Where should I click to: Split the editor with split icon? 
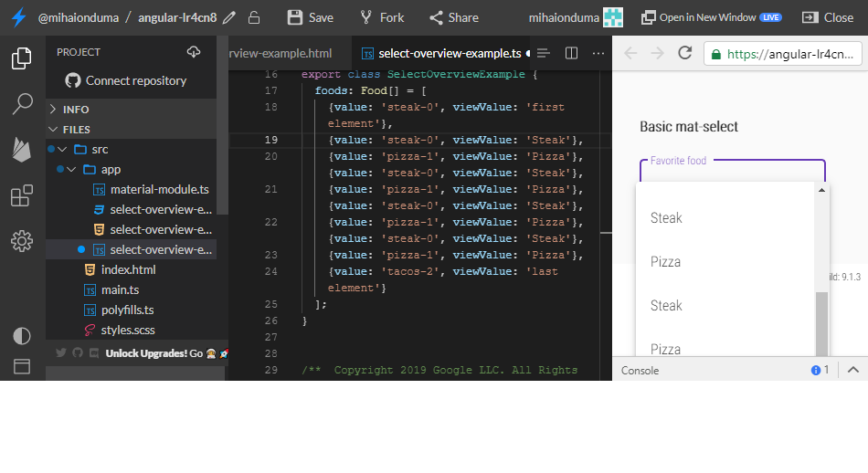(x=571, y=53)
